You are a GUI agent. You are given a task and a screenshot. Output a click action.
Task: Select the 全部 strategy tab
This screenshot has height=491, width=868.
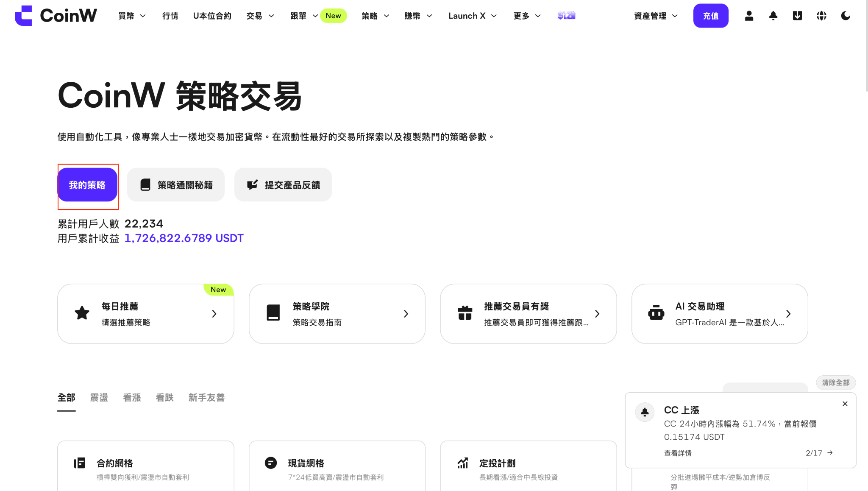[66, 398]
